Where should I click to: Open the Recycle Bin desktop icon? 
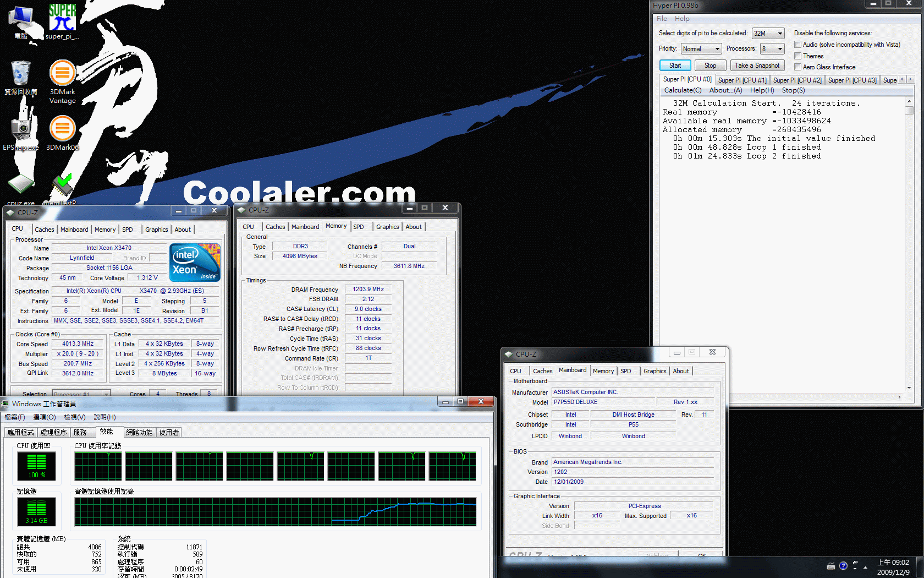pos(21,78)
